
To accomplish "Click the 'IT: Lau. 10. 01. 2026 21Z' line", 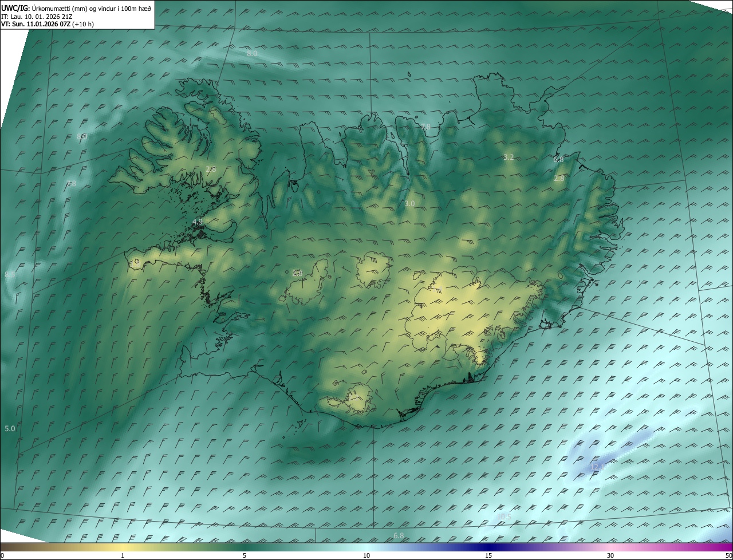I will point(37,17).
